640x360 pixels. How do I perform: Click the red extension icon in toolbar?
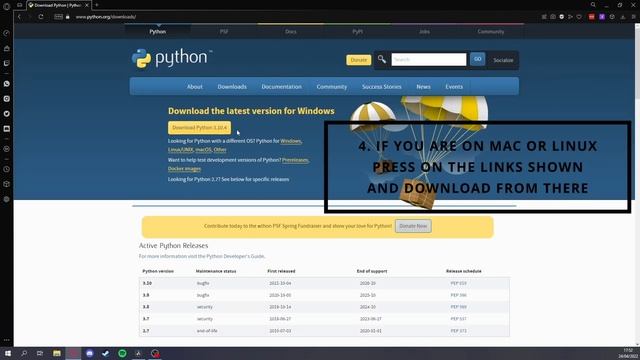(591, 17)
